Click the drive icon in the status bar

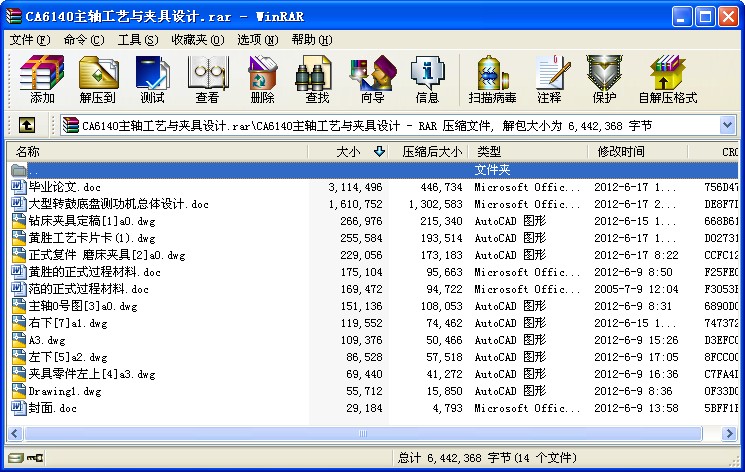point(15,458)
